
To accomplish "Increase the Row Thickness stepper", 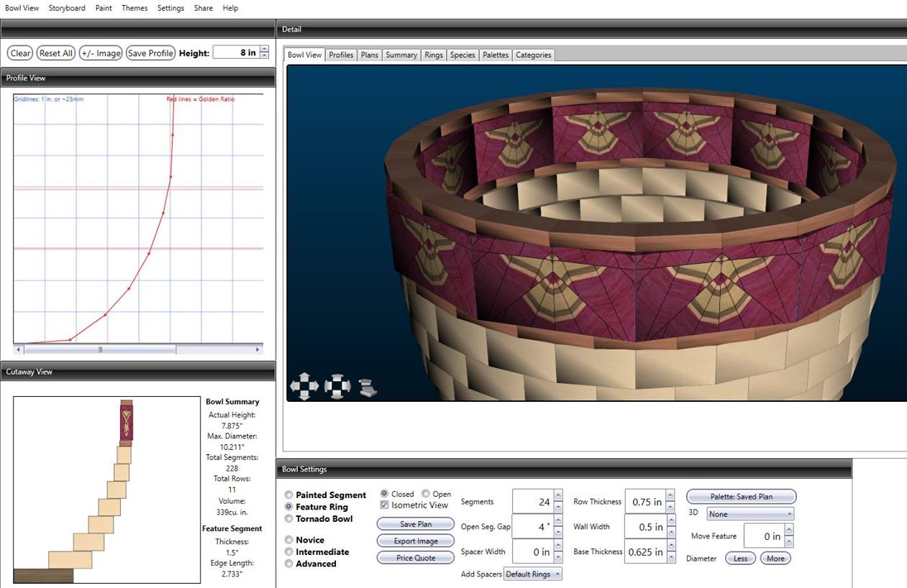I will coord(670,495).
